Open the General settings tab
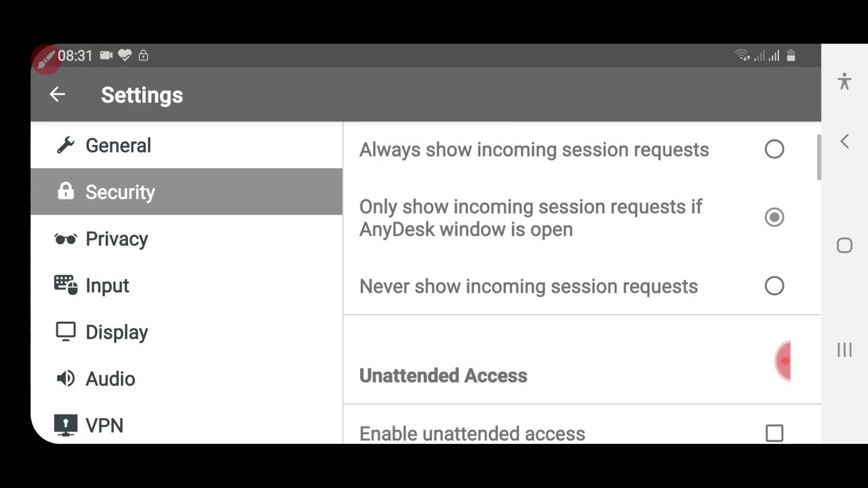The width and height of the screenshot is (868, 488). tap(119, 145)
